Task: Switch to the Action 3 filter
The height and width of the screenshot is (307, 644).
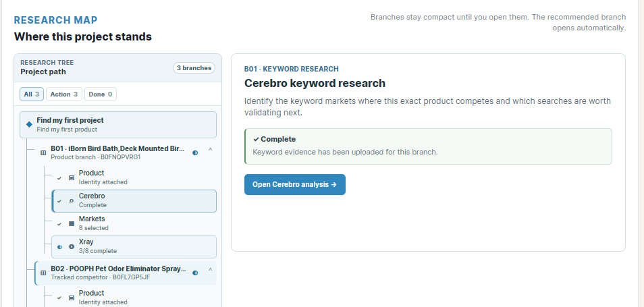Action: (x=64, y=94)
